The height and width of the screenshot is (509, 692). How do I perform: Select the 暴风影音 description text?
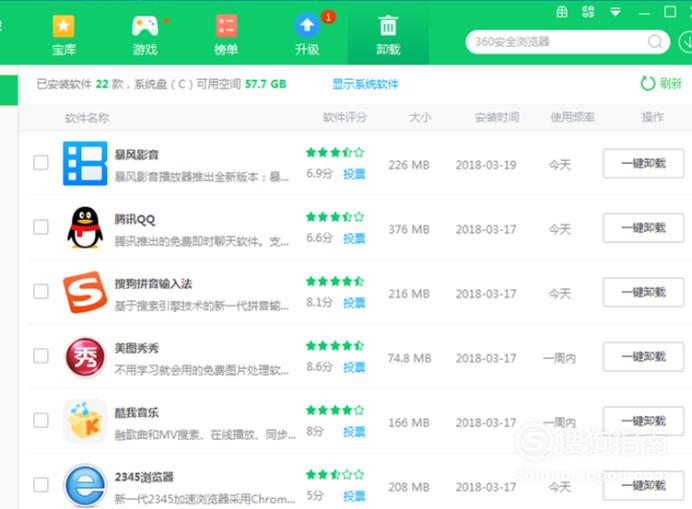coord(202,177)
